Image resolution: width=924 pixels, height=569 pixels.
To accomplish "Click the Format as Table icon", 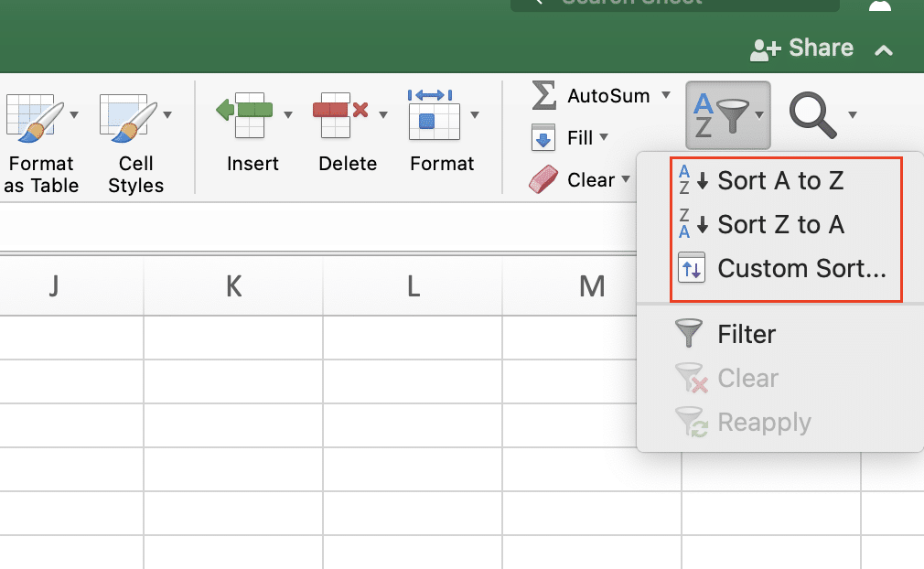I will pos(34,116).
